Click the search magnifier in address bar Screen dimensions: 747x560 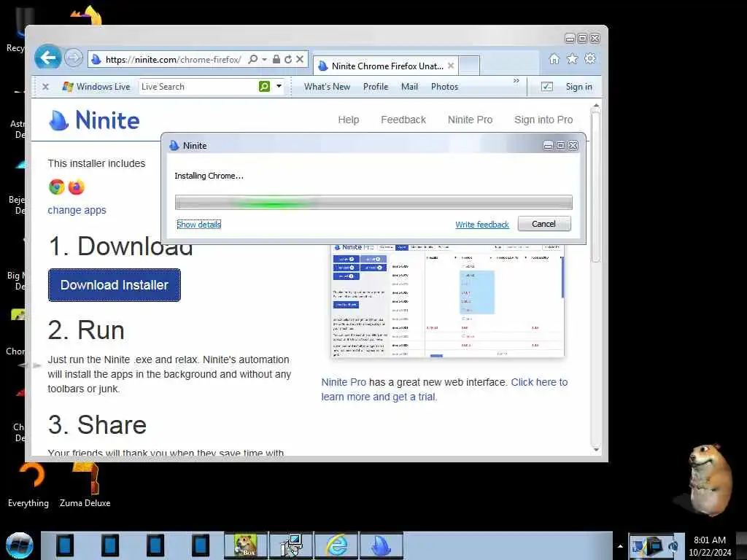pyautogui.click(x=253, y=59)
